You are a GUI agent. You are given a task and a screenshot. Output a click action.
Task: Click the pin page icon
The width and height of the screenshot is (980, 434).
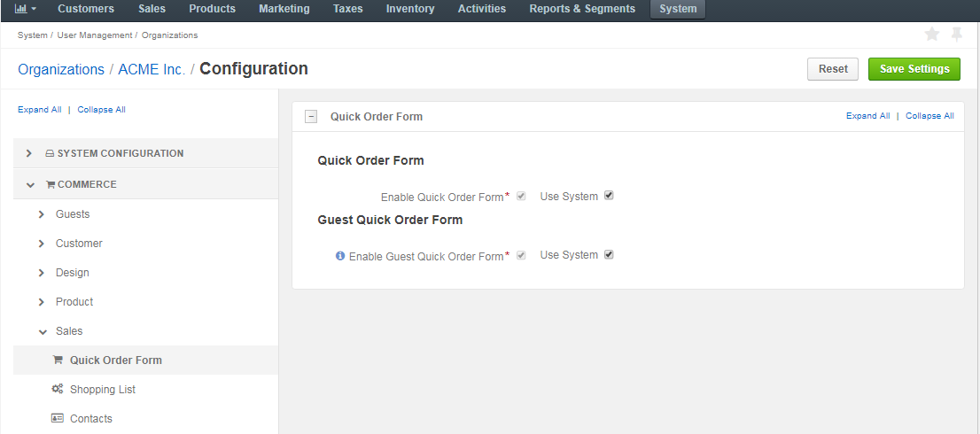pyautogui.click(x=956, y=35)
